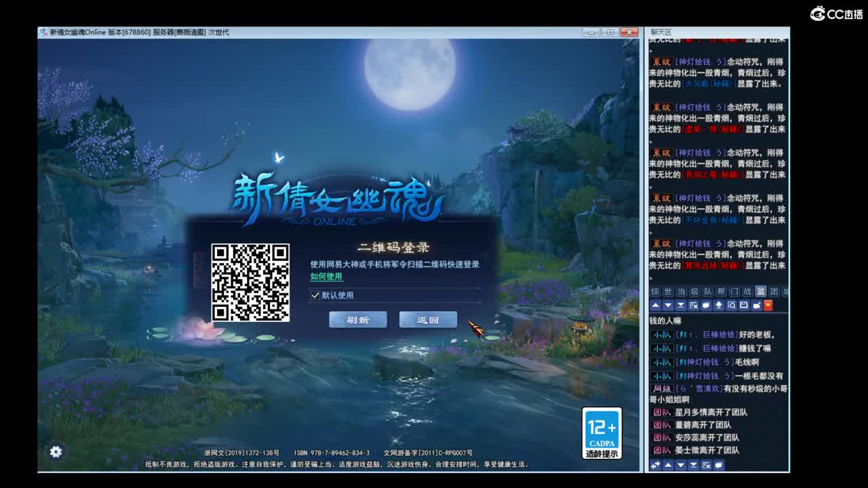Click upper chat toolbar camera-bubble icon
Image resolution: width=868 pixels, height=488 pixels.
(756, 306)
